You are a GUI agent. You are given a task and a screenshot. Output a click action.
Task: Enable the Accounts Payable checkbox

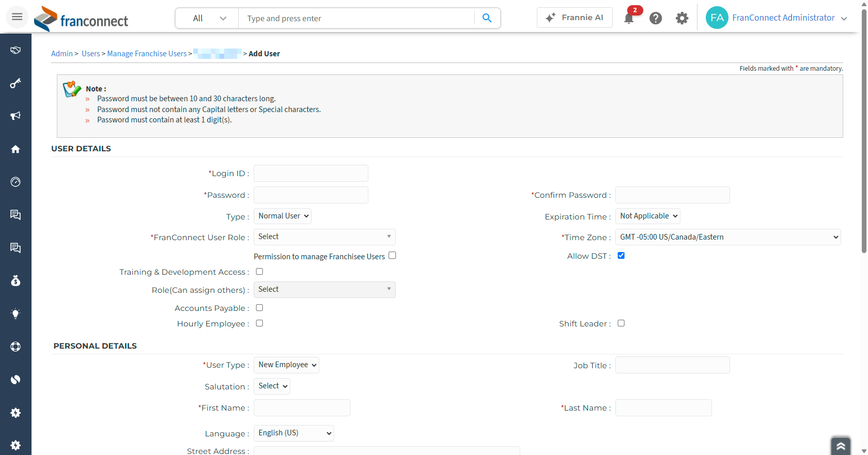click(x=259, y=308)
